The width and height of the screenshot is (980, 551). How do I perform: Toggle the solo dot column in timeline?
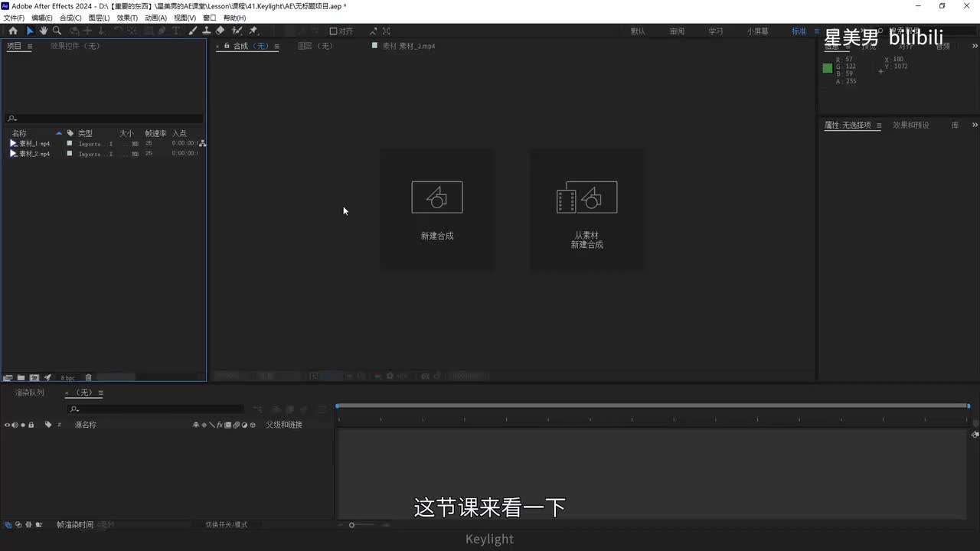23,425
